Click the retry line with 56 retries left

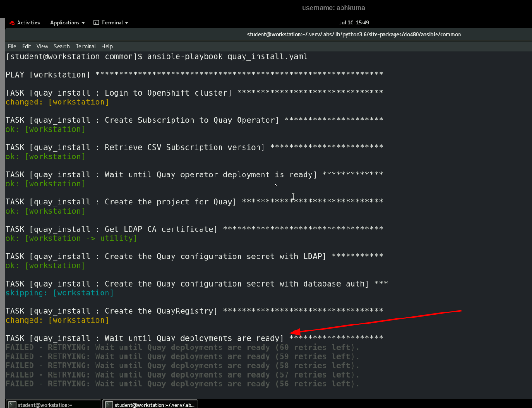pyautogui.click(x=182, y=384)
